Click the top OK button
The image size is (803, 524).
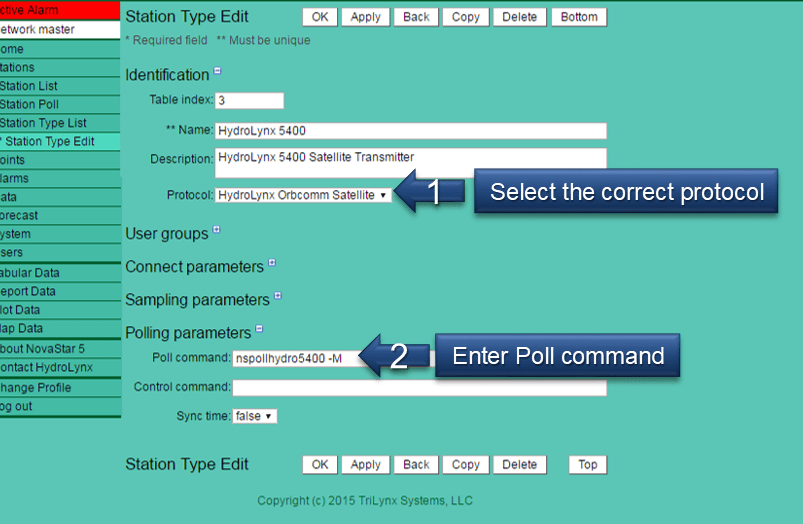click(x=319, y=17)
